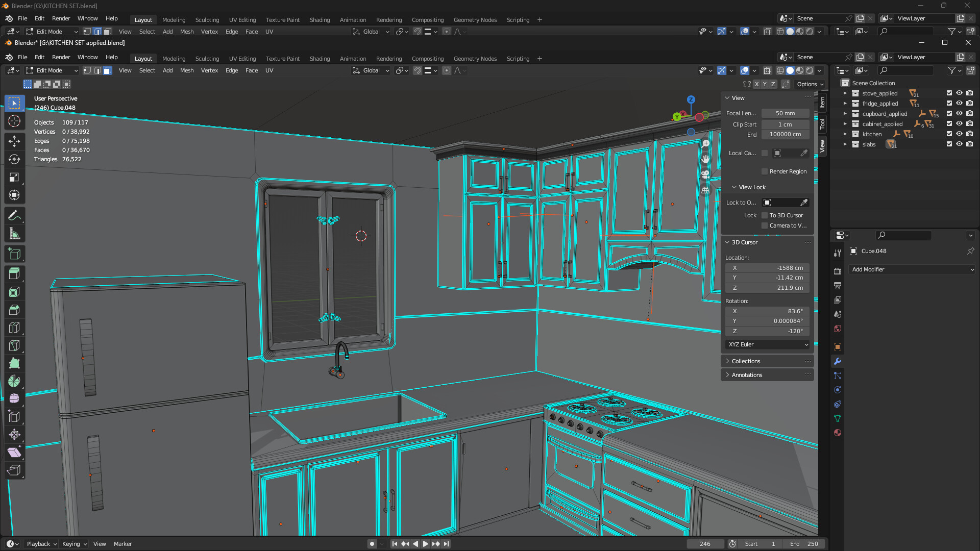This screenshot has width=980, height=551.
Task: Hide stove_applied using its eye toggle
Action: (959, 93)
